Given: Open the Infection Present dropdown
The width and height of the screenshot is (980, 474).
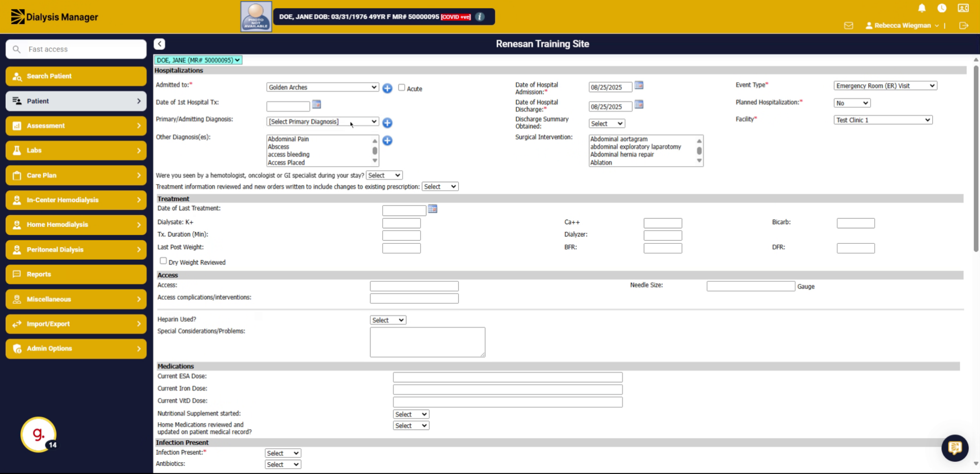Looking at the screenshot, I should [x=283, y=453].
